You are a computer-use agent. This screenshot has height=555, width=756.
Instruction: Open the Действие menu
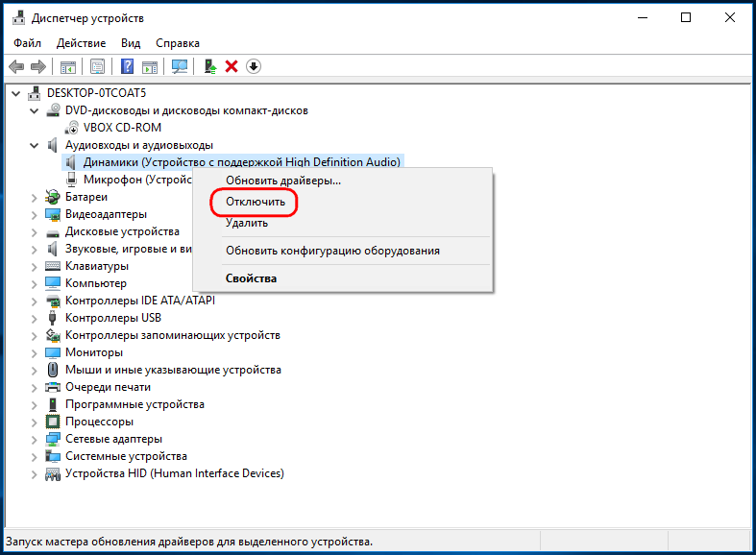[81, 43]
